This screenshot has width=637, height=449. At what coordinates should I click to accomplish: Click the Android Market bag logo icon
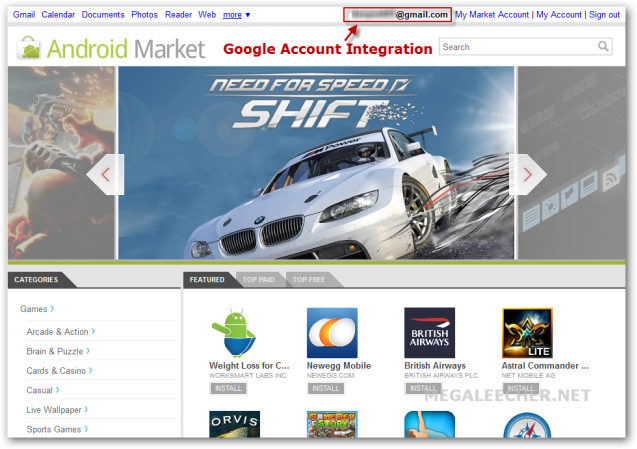click(29, 48)
